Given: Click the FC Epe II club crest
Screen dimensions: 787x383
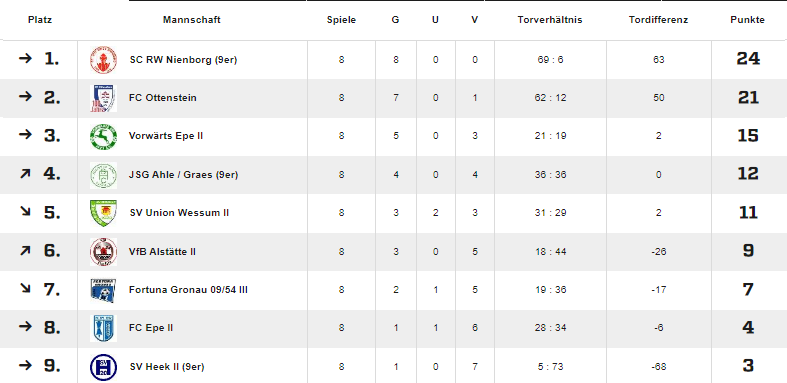Looking at the screenshot, I should tap(103, 328).
